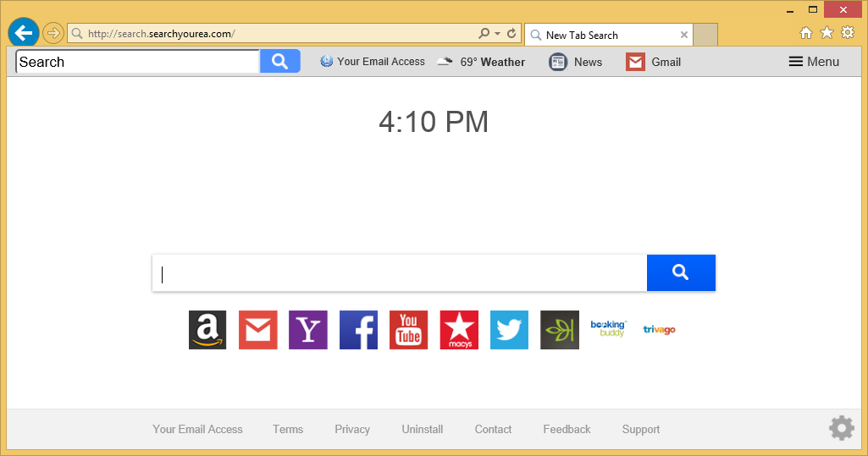Open the hamburger Menu
The image size is (868, 456).
814,62
